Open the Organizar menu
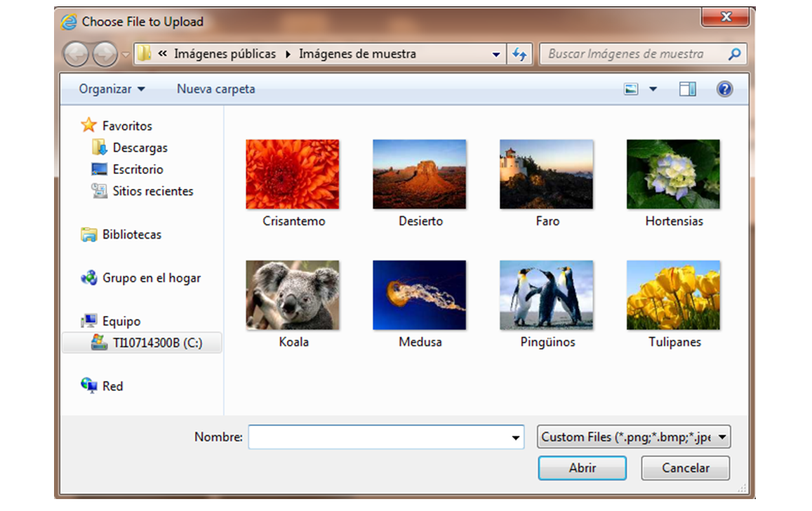Viewport: 812px width, 511px height. 112,89
